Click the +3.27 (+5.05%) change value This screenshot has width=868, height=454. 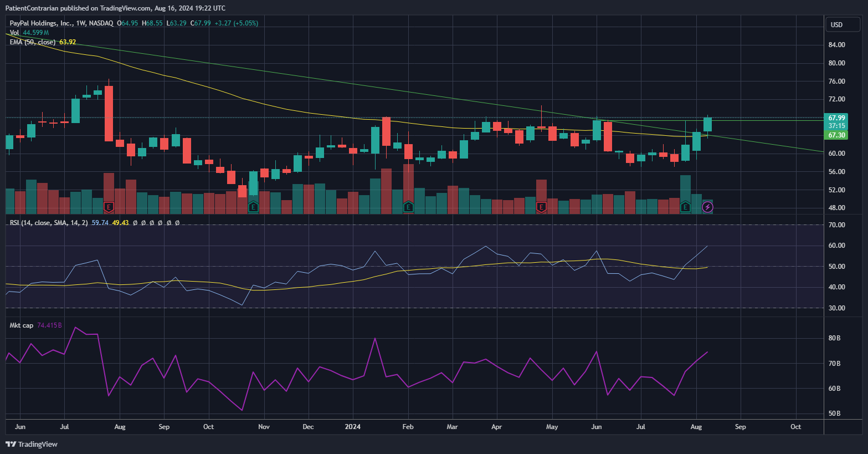tap(236, 23)
